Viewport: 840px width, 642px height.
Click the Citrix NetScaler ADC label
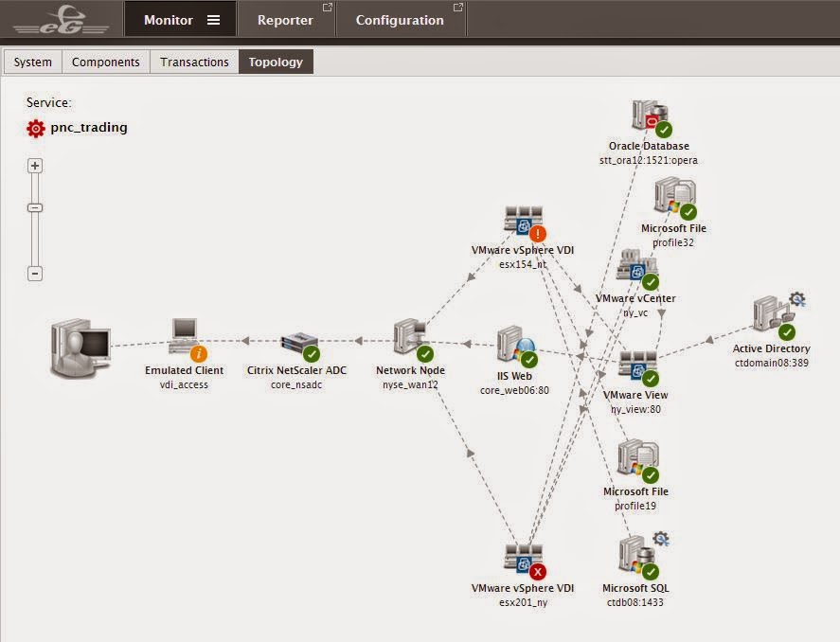296,370
